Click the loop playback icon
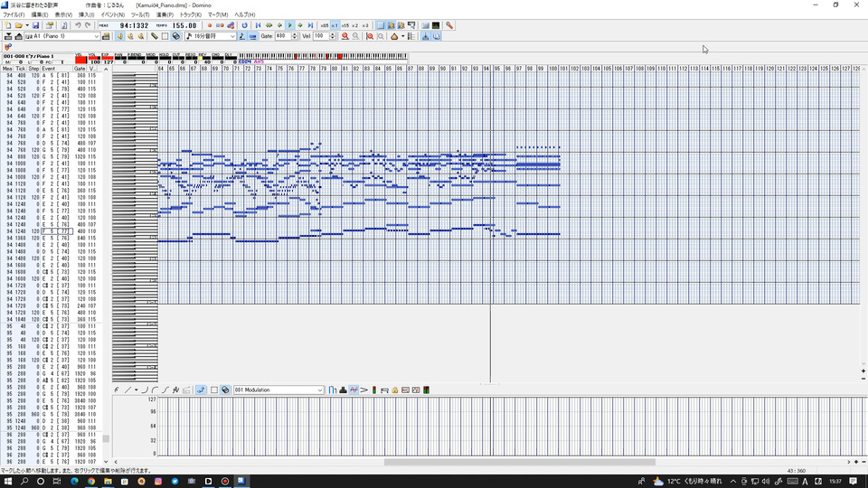This screenshot has width=868, height=488. 245,25
